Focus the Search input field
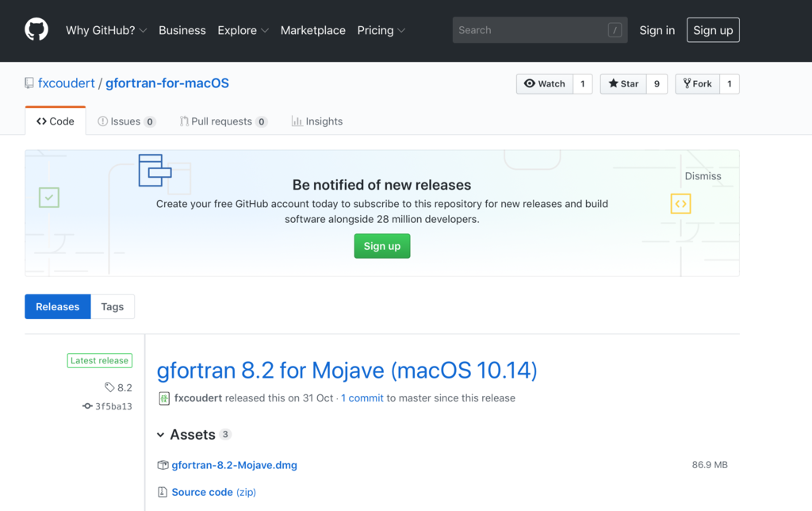This screenshot has height=511, width=812. click(x=540, y=30)
